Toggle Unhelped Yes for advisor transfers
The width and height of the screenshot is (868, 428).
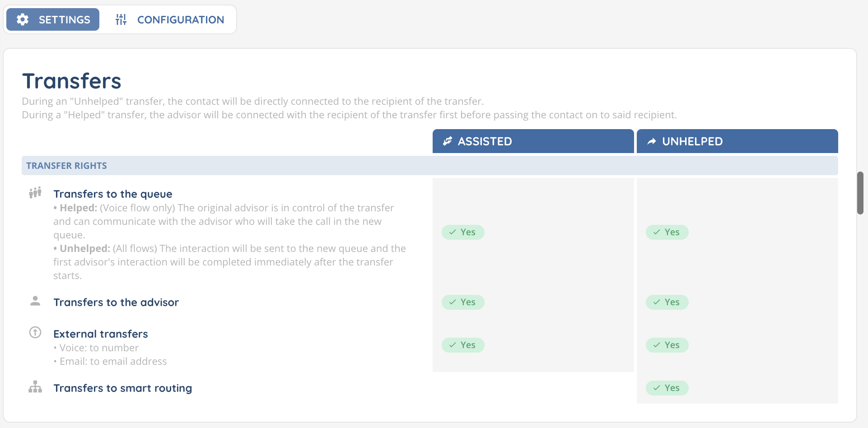(667, 302)
